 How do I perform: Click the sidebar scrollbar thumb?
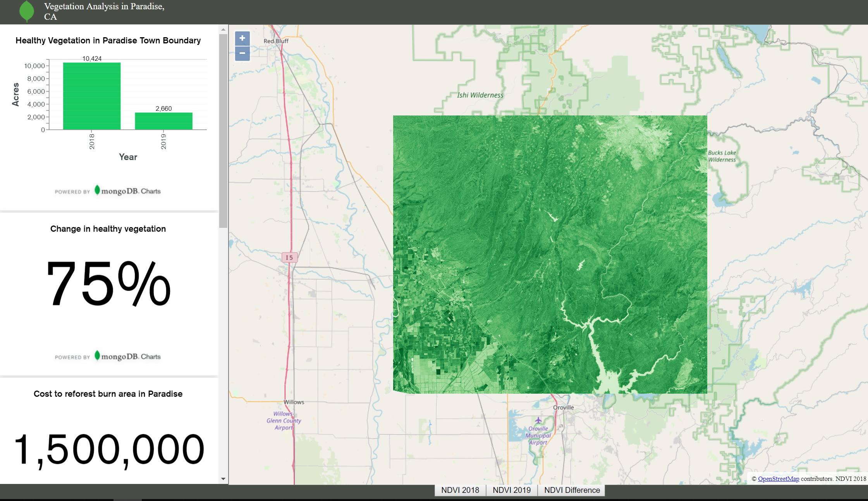point(223,130)
